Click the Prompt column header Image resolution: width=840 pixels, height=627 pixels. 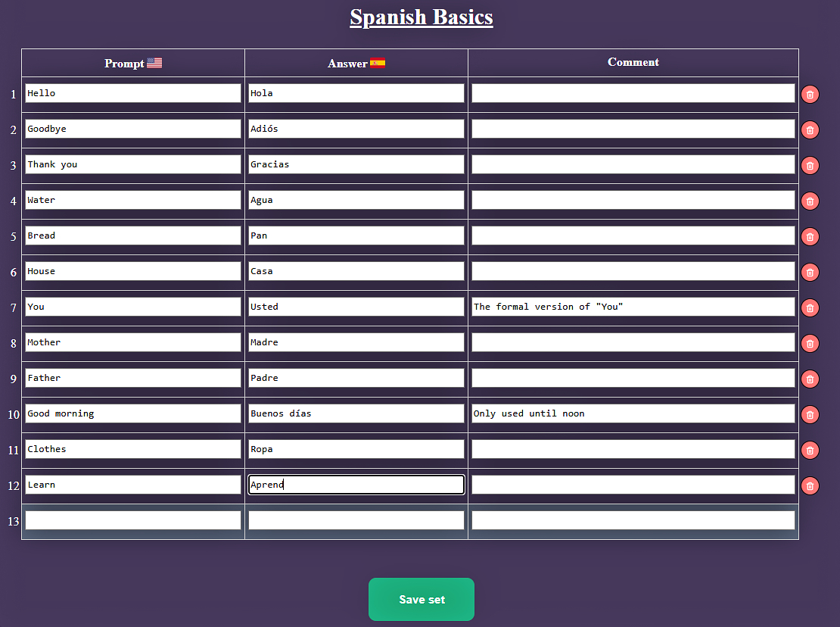(133, 63)
